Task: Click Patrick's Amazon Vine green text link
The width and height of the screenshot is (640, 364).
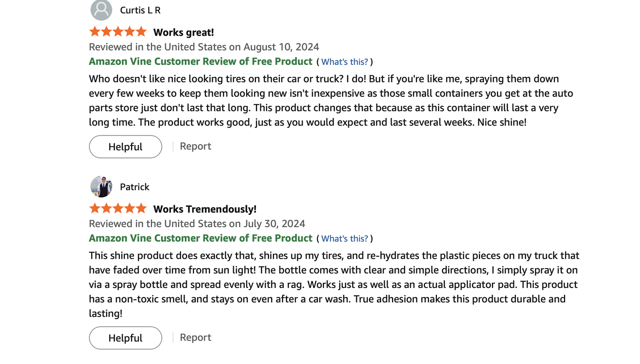Action: click(x=200, y=238)
